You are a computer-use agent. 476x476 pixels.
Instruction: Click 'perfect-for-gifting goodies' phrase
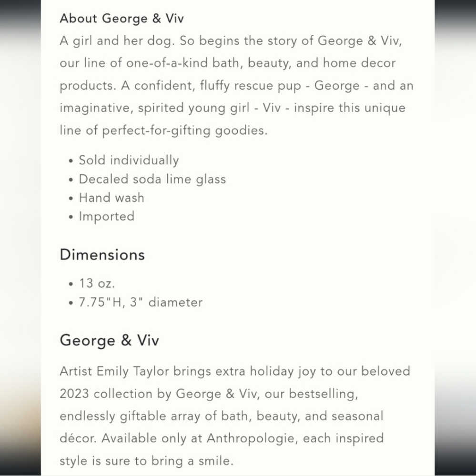click(x=184, y=130)
